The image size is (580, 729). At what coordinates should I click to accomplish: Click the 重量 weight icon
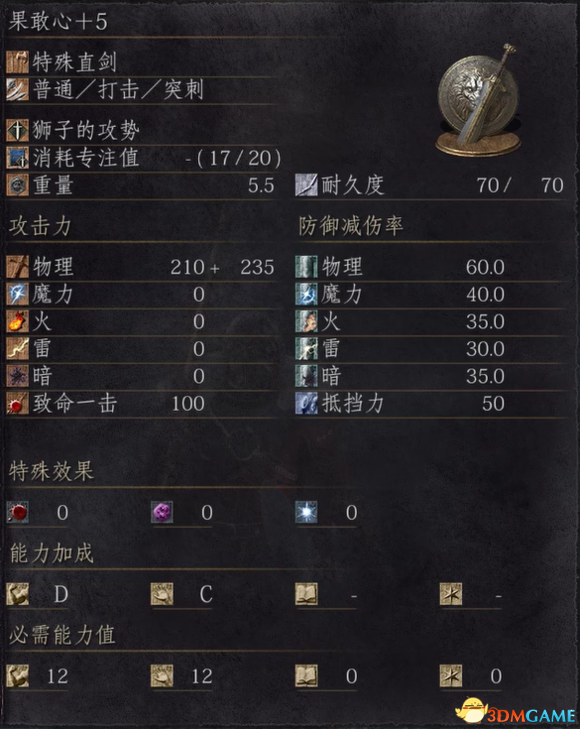18,185
